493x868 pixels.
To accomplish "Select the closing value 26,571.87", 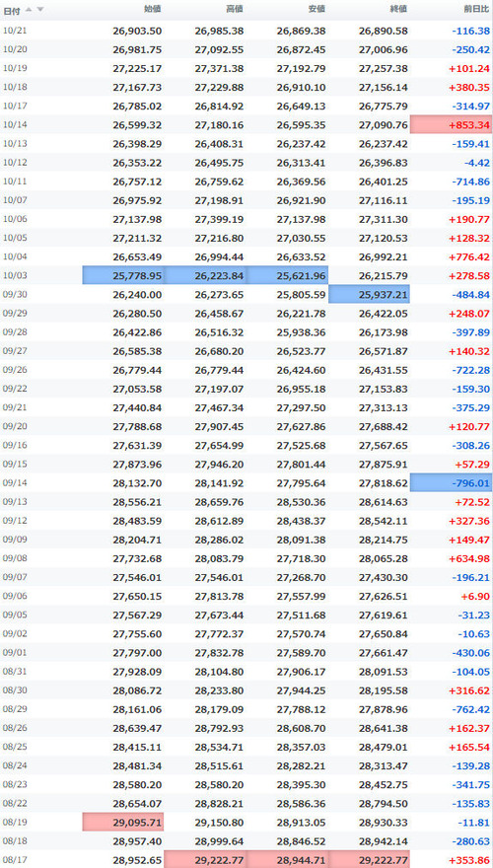I will tap(384, 351).
